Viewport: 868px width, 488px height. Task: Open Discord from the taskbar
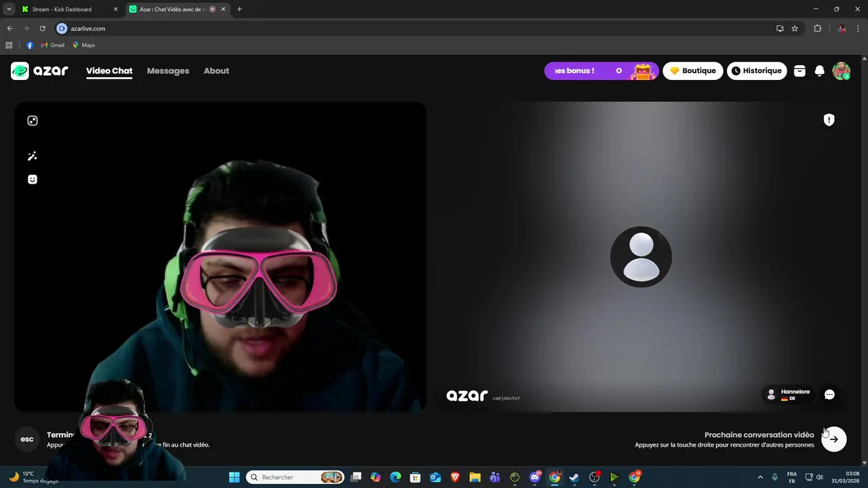pos(535,477)
